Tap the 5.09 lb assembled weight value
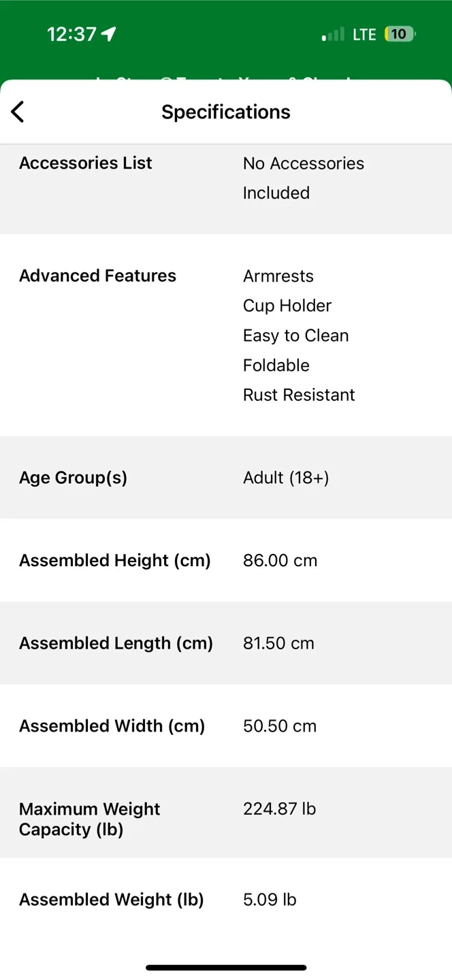The height and width of the screenshot is (980, 452). tap(270, 900)
